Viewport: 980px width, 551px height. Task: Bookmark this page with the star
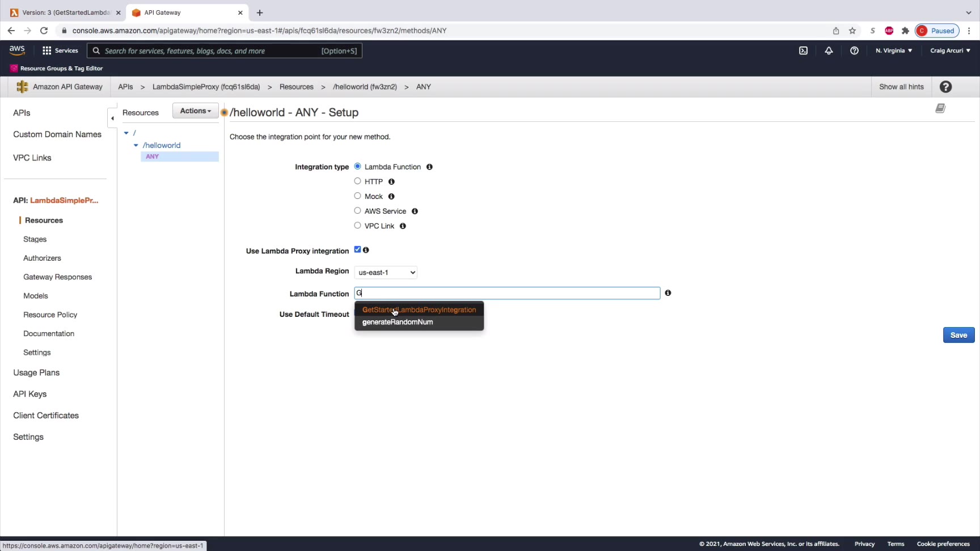coord(852,31)
